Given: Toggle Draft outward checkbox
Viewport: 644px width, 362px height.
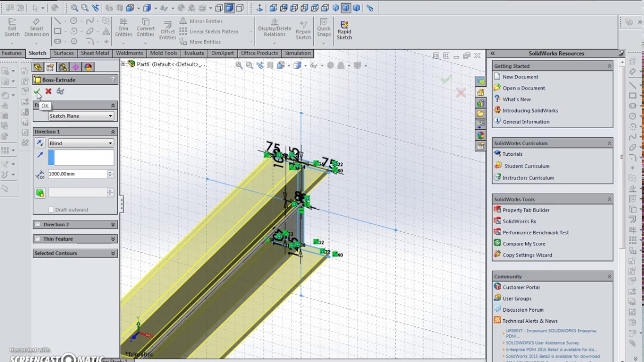Looking at the screenshot, I should (51, 210).
